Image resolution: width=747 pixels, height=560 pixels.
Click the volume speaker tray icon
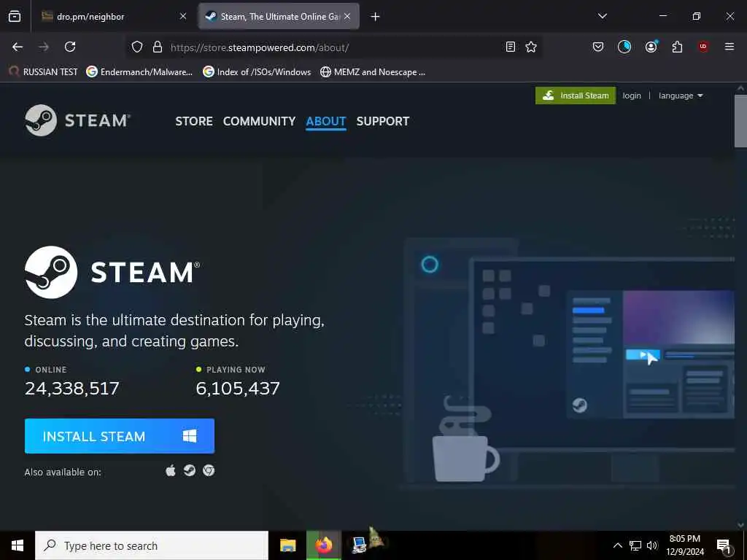tap(652, 545)
